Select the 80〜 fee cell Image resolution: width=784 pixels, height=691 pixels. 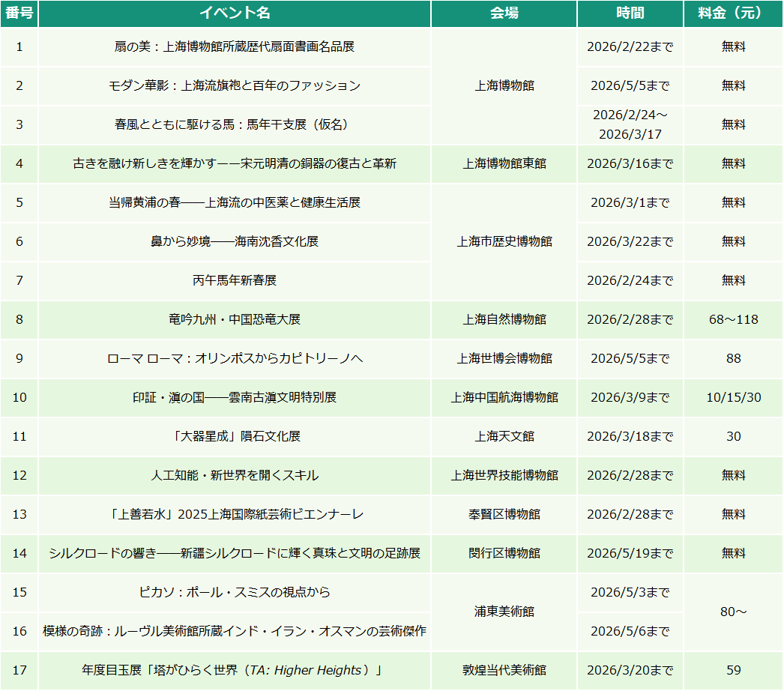pos(732,613)
